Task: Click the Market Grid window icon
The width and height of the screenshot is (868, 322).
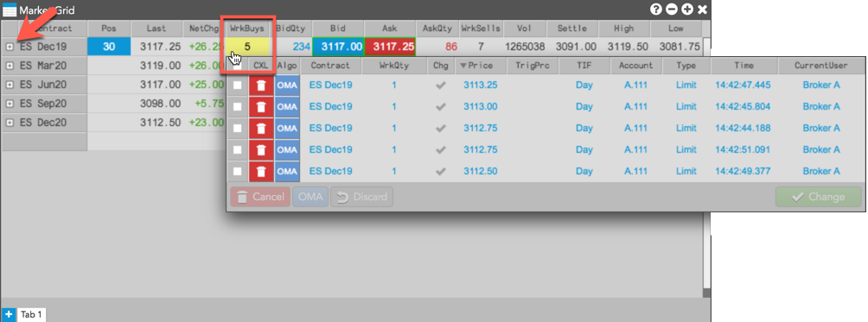Action: tap(10, 10)
